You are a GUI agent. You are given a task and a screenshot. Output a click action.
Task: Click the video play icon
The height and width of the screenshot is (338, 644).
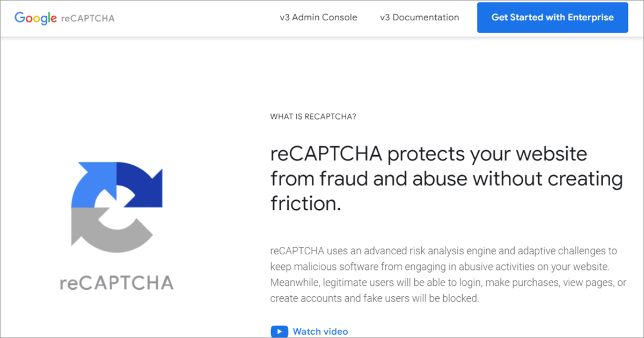tap(279, 332)
